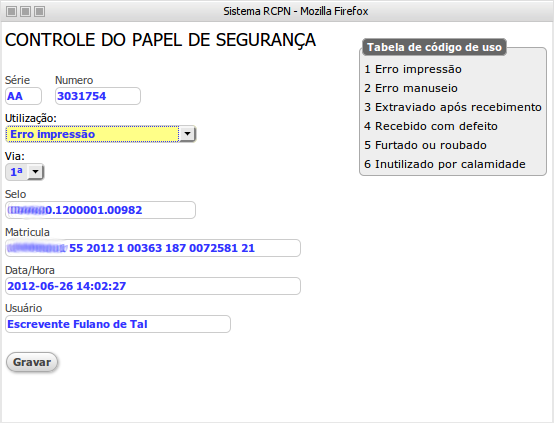Image resolution: width=554 pixels, height=423 pixels.
Task: Click the Gravar button
Action: click(32, 362)
